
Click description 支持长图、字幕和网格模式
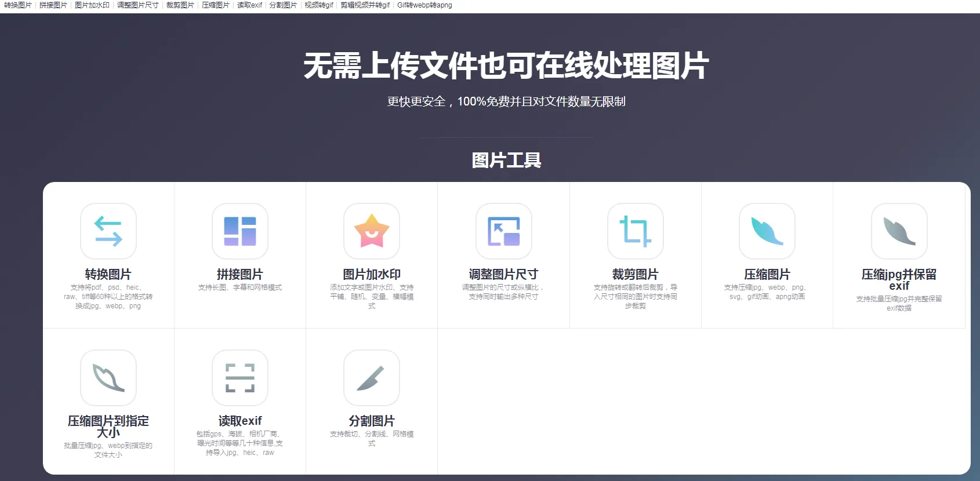[x=240, y=287]
